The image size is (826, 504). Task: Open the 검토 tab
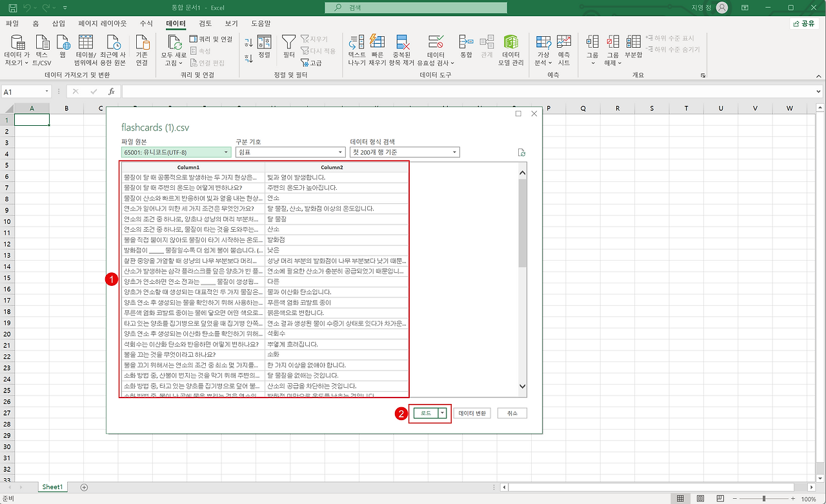pos(205,23)
